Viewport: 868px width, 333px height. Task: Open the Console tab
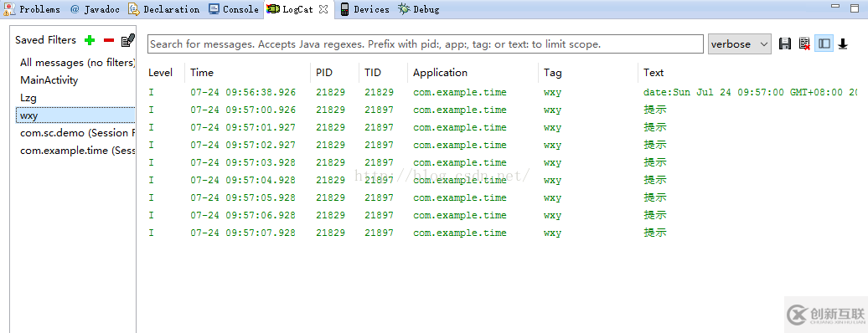tap(234, 9)
